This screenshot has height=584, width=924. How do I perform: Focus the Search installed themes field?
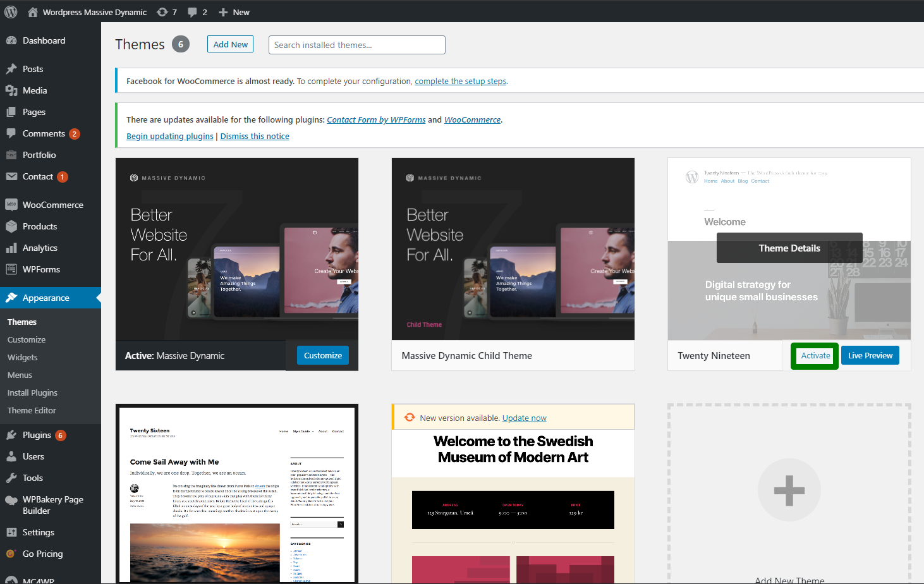(357, 45)
